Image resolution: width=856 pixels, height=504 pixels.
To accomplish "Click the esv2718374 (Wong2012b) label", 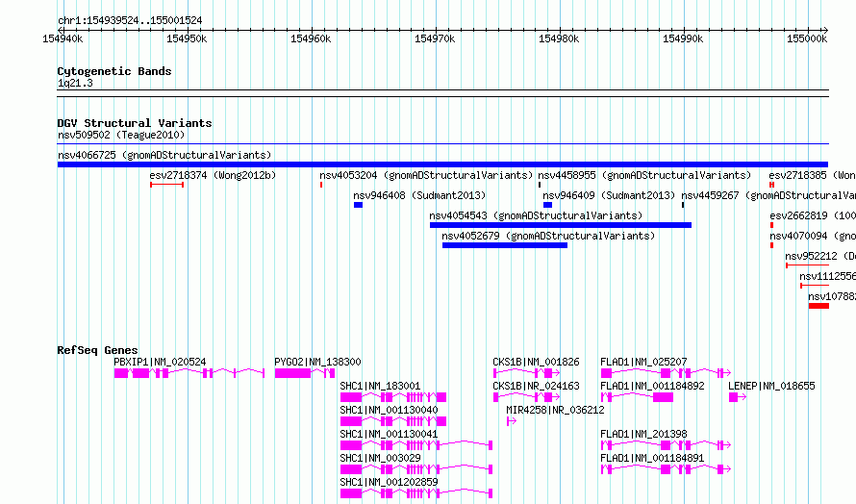I will click(213, 175).
